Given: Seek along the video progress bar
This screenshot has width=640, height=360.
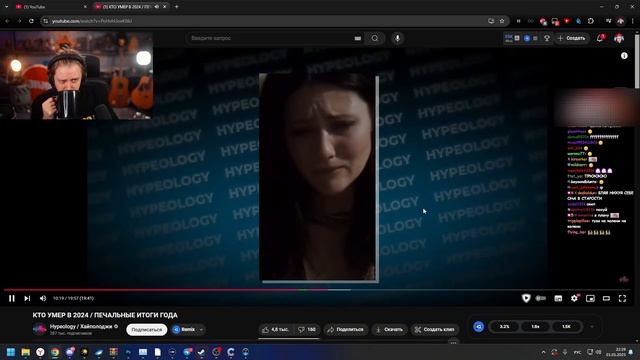Looking at the screenshot, I should click(317, 290).
